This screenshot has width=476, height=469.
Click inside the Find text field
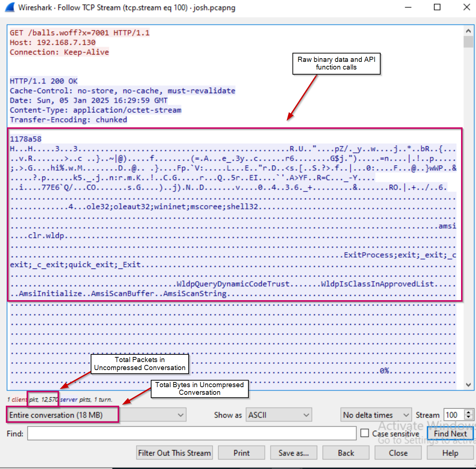click(192, 433)
